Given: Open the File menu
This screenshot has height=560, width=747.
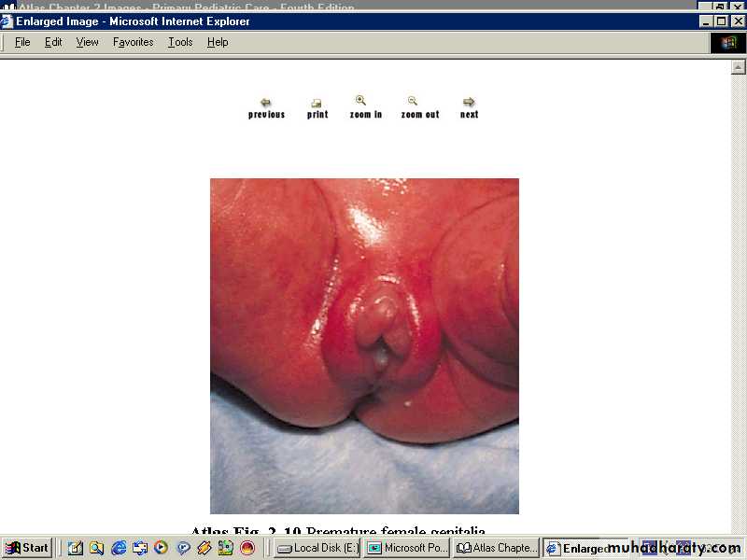Looking at the screenshot, I should [22, 42].
